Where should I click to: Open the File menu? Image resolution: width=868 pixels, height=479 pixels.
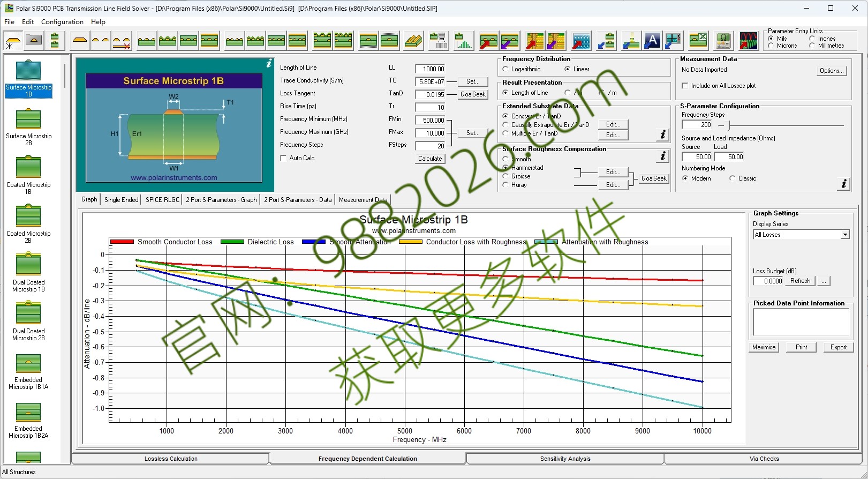[x=10, y=22]
